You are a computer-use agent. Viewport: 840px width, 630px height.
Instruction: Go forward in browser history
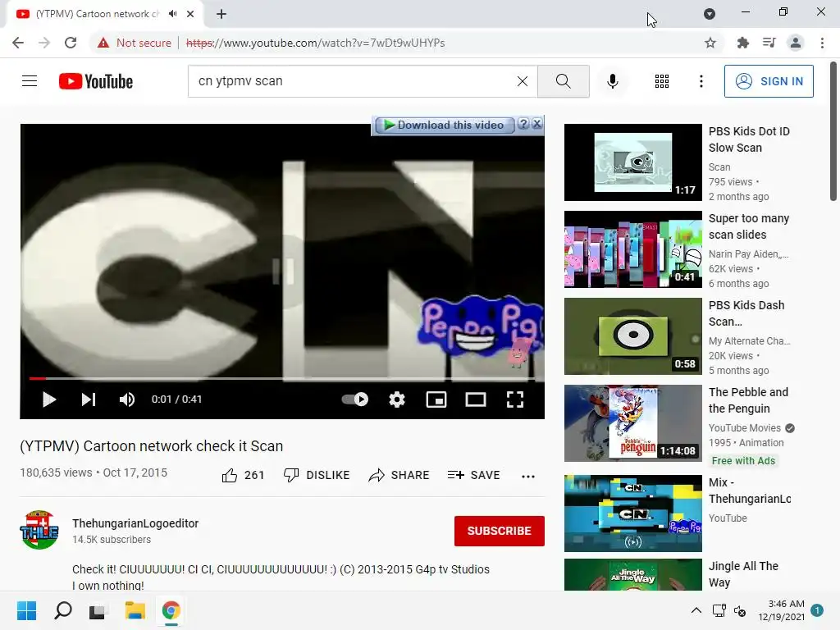click(x=44, y=43)
